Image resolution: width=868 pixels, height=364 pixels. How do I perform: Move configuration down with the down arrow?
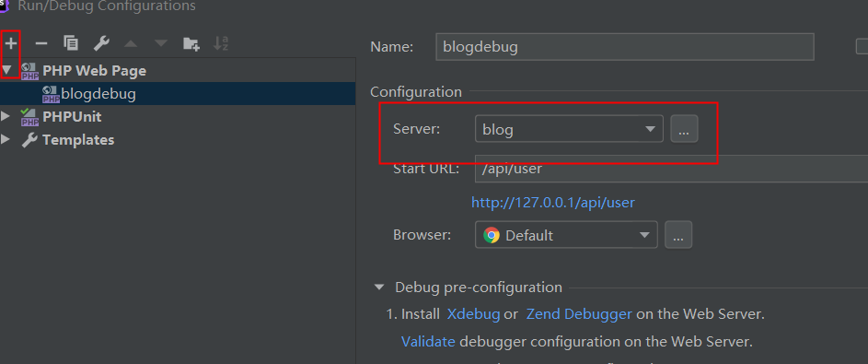[160, 43]
